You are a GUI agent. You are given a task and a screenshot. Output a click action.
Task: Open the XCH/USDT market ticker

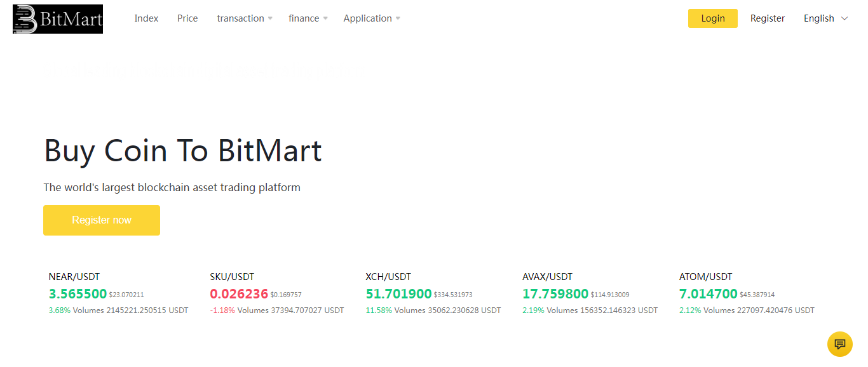coord(388,277)
